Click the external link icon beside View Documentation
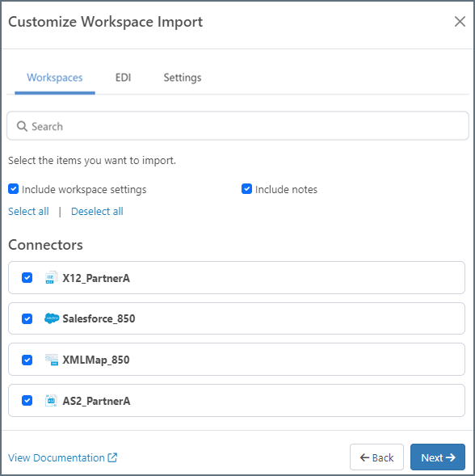475x476 pixels. pos(112,457)
